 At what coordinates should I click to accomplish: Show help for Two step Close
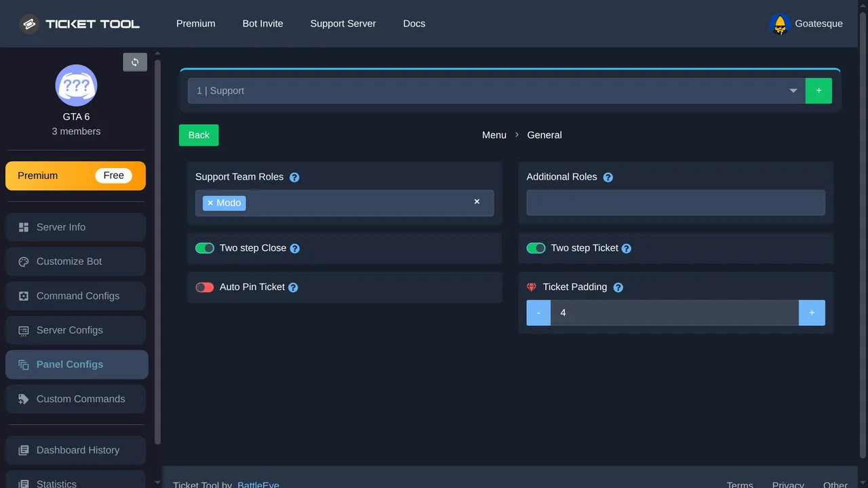coord(295,249)
